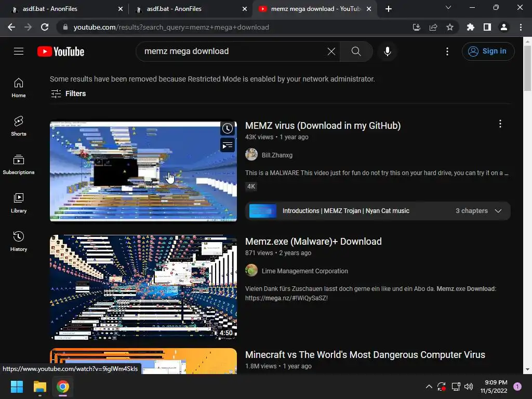The height and width of the screenshot is (399, 532).
Task: Add MEMZ virus video to Watch later
Action: (x=228, y=128)
